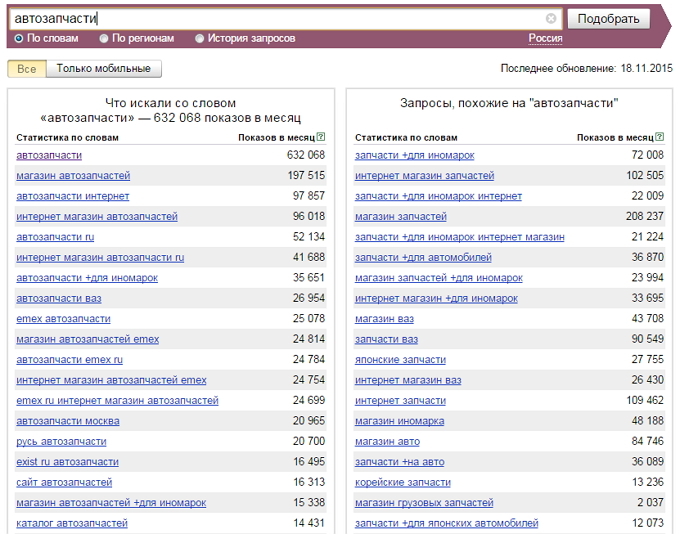This screenshot has width=680, height=534.
Task: Click the '632 068' impressions value in the table row
Action: click(x=306, y=155)
